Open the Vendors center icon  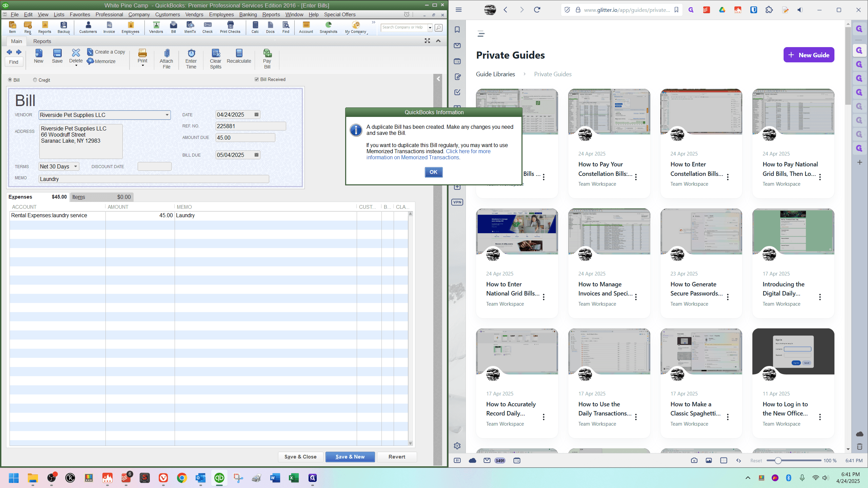coord(156,27)
